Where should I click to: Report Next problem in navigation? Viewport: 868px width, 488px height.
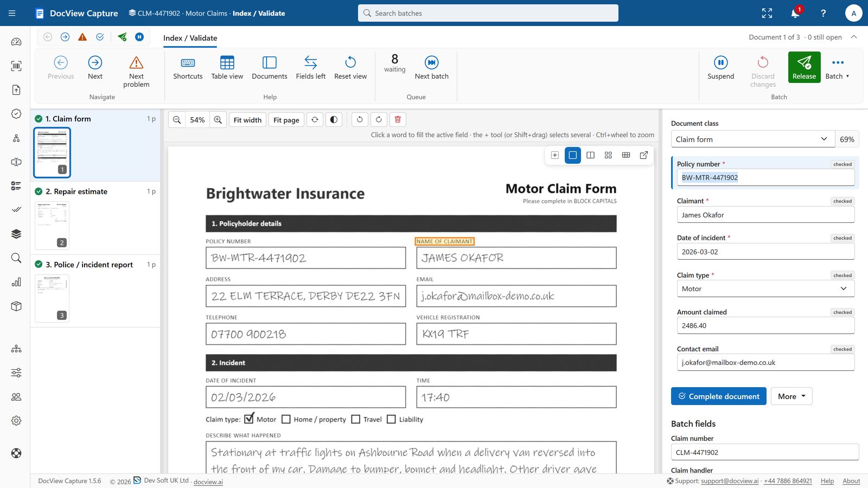click(x=136, y=72)
